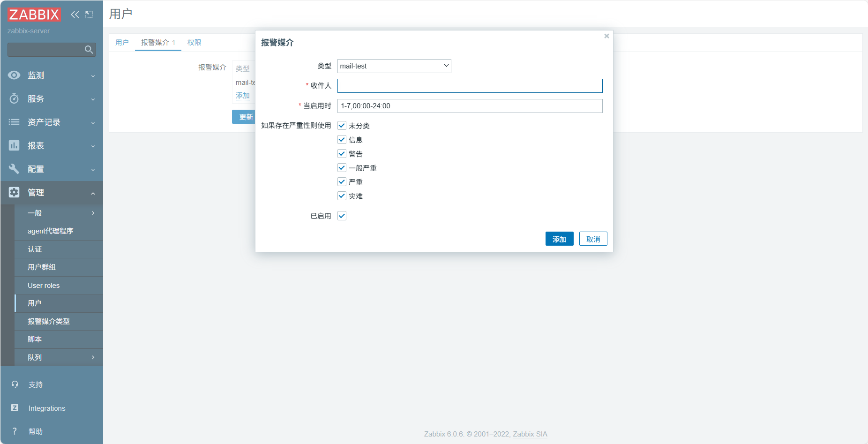The width and height of the screenshot is (868, 444).
Task: Hide sidebar using the kiosk icon
Action: pos(89,15)
